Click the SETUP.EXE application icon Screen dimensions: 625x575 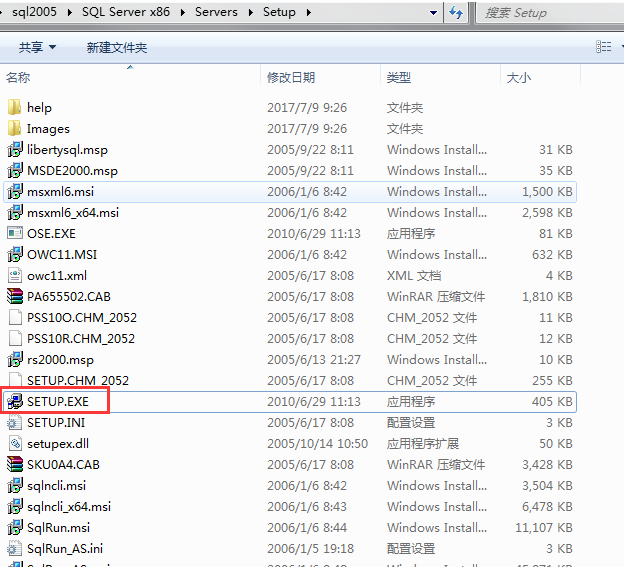(15, 401)
